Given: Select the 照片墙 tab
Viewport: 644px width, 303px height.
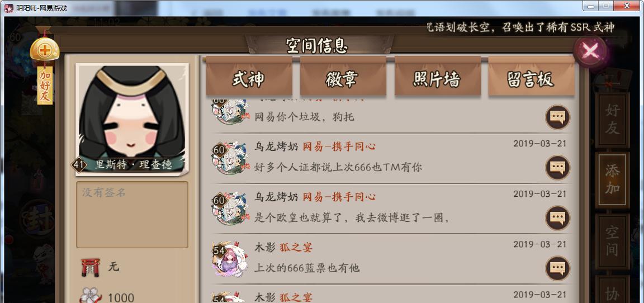Looking at the screenshot, I should pos(437,79).
